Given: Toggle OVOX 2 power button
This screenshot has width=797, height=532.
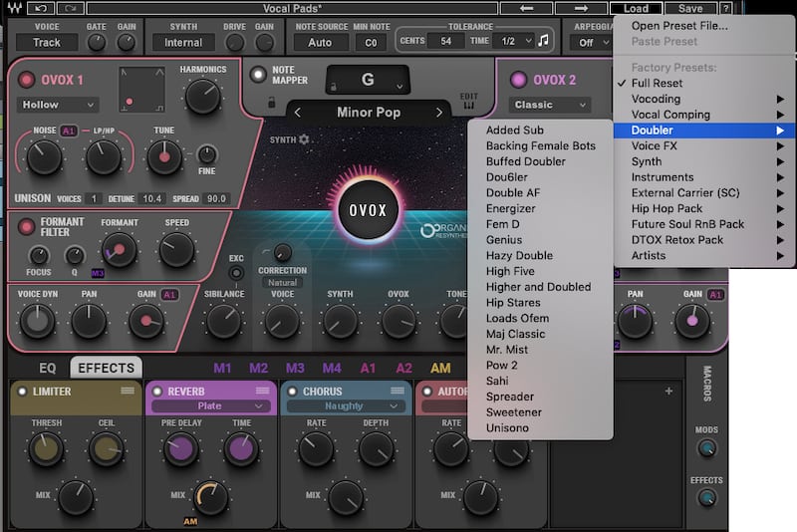Looking at the screenshot, I should 518,80.
